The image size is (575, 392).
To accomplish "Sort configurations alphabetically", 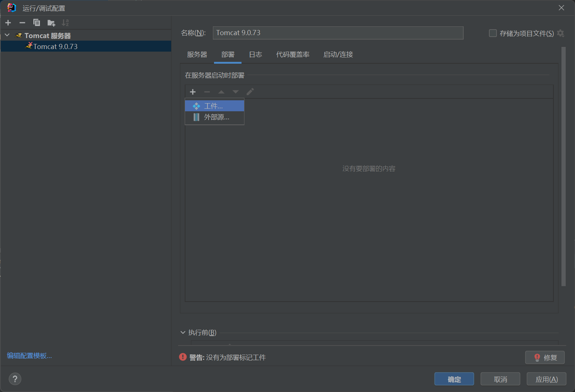I will click(65, 23).
